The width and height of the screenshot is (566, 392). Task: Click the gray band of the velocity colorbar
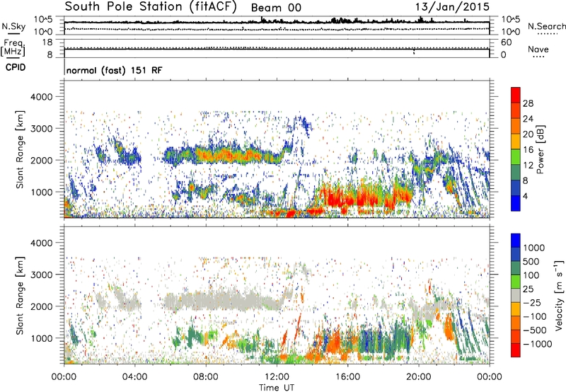(x=516, y=295)
